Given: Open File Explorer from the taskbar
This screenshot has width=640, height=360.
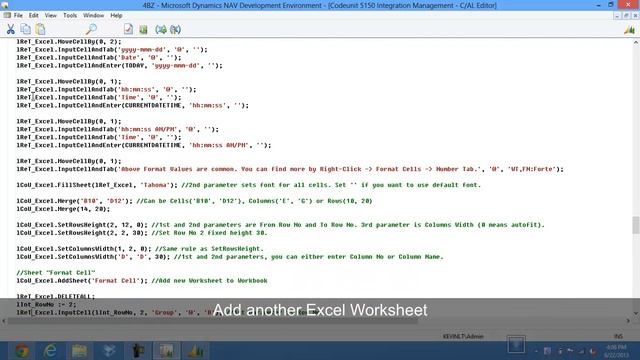Looking at the screenshot, I should (x=80, y=351).
